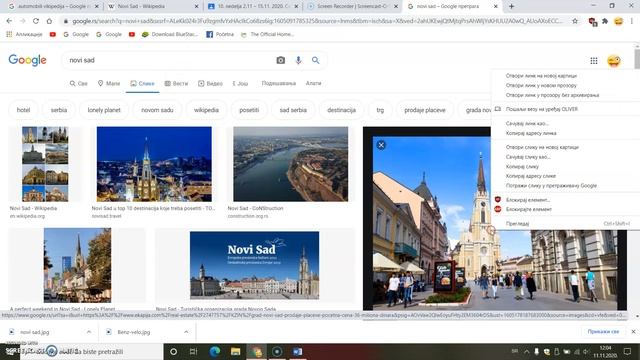Show hidden system tray icons

(527, 351)
